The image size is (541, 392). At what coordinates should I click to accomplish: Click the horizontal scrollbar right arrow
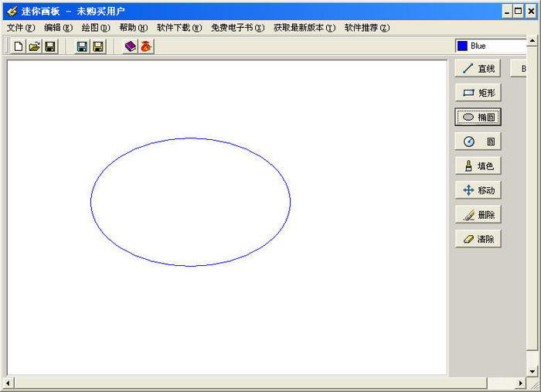(521, 383)
